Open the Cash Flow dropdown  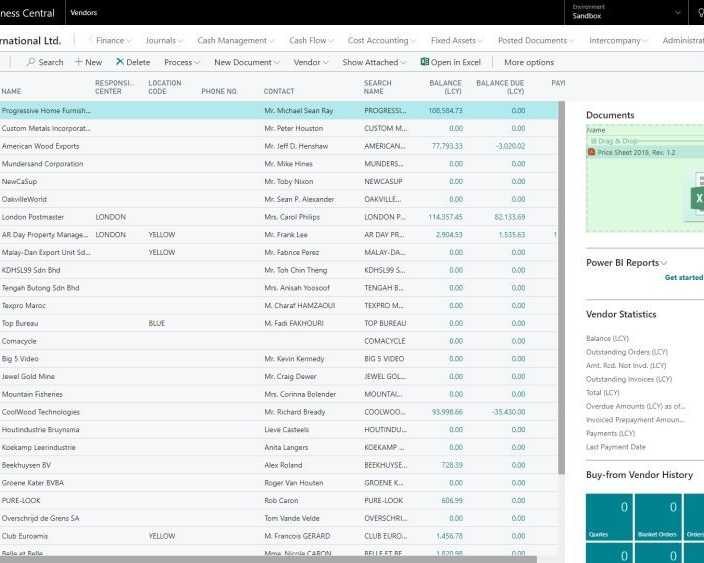[312, 40]
